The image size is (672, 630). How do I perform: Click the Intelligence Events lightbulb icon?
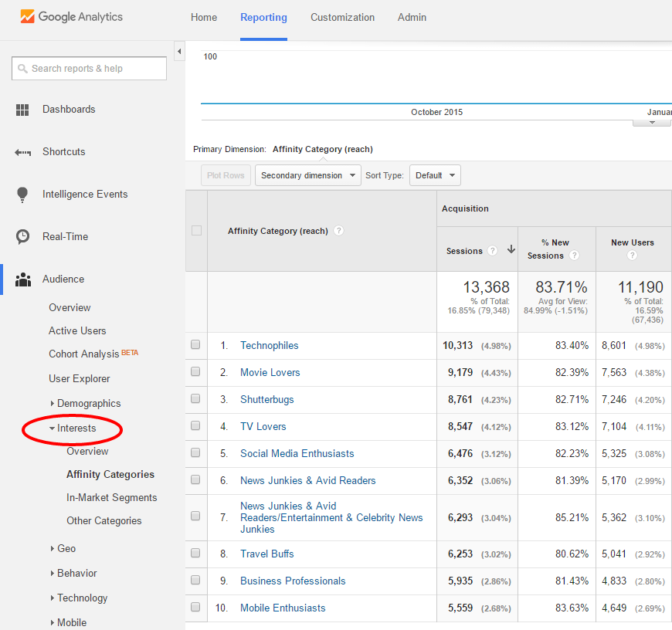[22, 195]
